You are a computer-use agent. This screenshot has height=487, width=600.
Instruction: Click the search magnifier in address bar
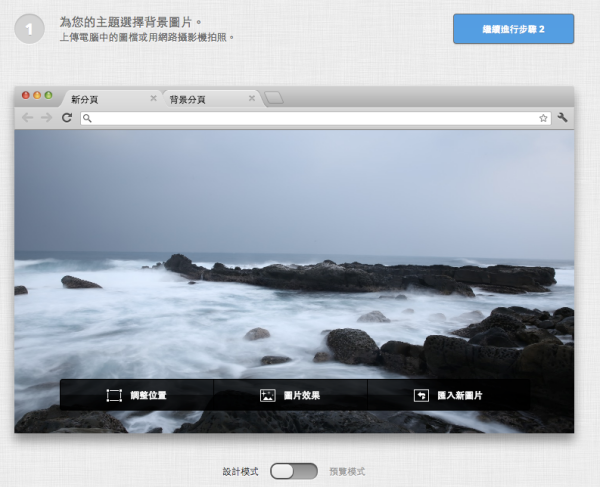point(87,118)
